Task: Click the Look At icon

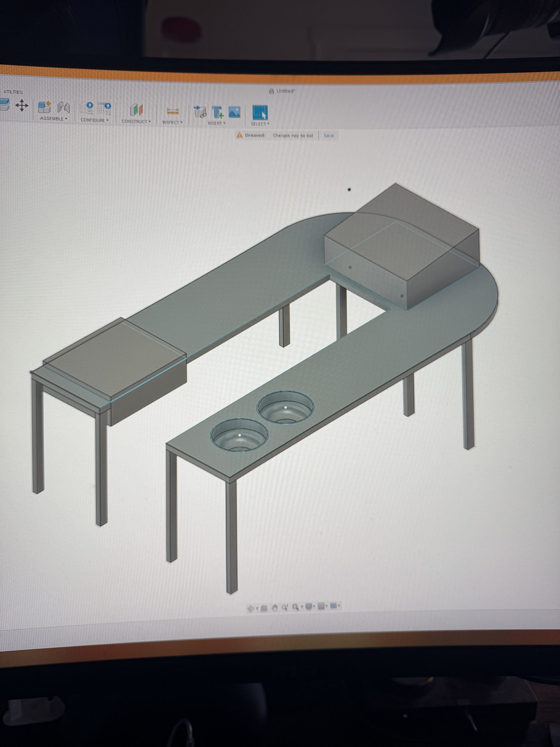Action: point(264,608)
